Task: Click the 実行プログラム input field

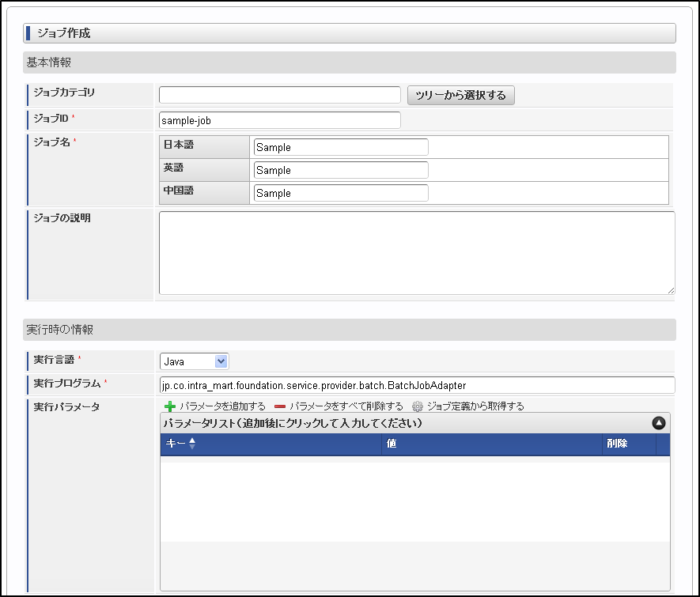Action: pos(417,385)
